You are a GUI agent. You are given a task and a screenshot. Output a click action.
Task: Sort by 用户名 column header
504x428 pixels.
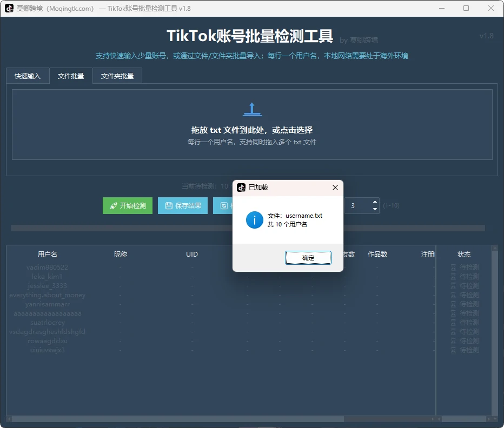click(x=47, y=255)
